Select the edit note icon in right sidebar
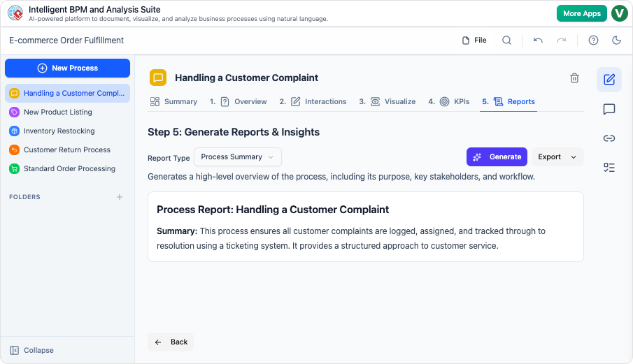This screenshot has width=633, height=364. coord(609,80)
